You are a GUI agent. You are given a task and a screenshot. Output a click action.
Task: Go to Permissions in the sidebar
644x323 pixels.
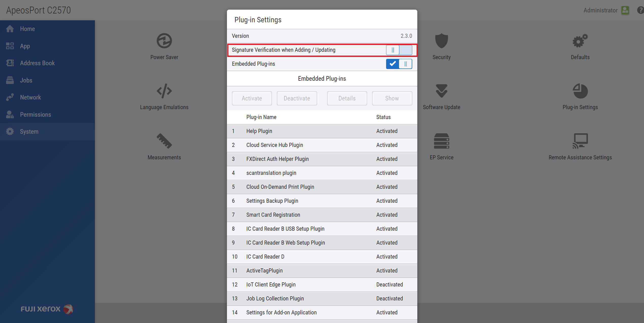coord(35,115)
